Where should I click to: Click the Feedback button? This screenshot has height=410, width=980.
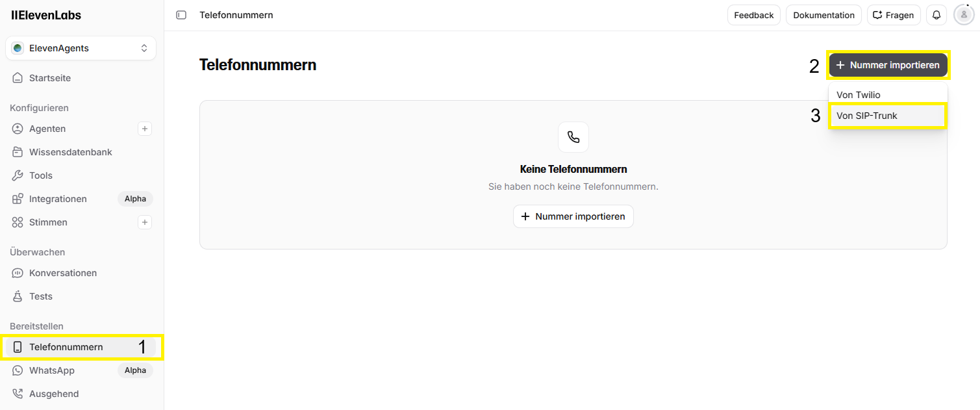753,15
